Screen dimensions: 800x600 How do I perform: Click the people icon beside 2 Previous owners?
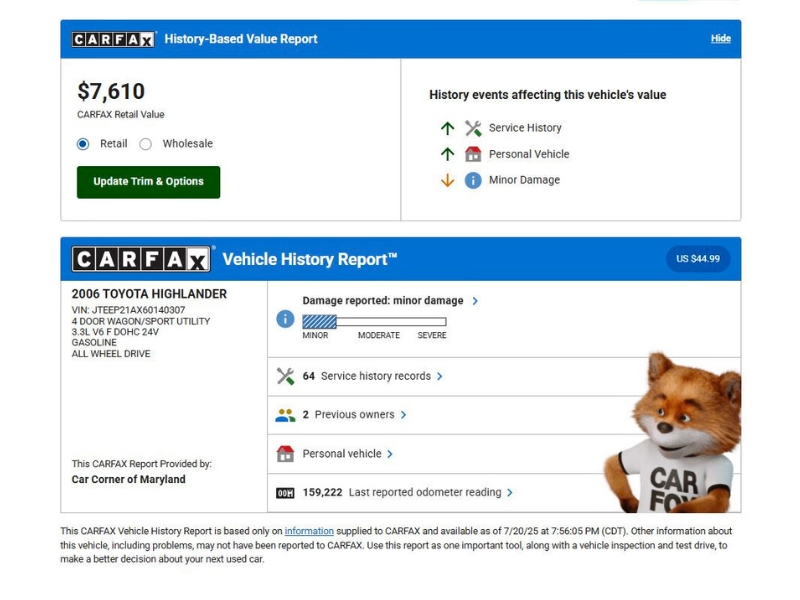(285, 415)
